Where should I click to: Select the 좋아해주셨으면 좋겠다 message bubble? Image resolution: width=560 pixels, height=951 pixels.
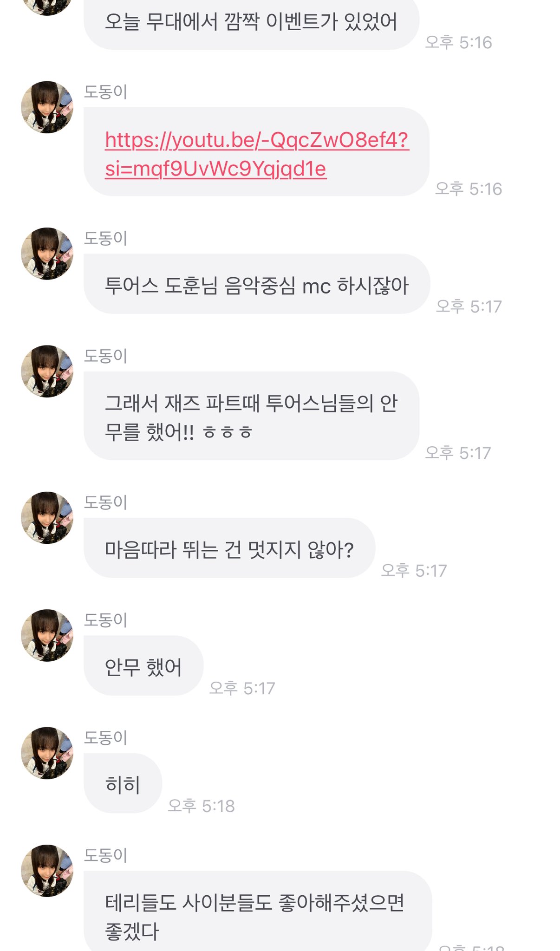[258, 911]
